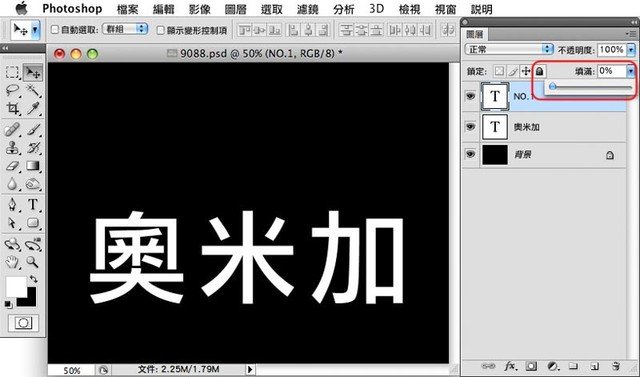Open the Photoshop application menu
The height and width of the screenshot is (377, 640).
pos(72,9)
